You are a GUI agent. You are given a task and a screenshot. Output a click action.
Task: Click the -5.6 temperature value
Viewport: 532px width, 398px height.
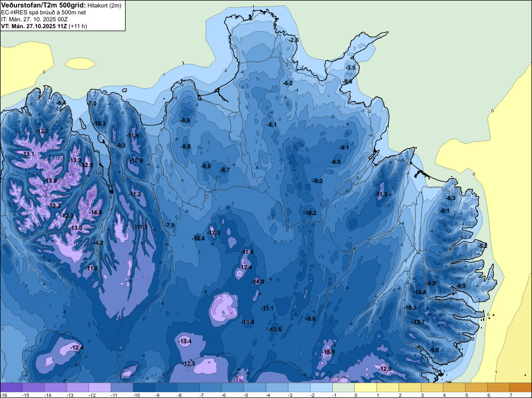348,81
